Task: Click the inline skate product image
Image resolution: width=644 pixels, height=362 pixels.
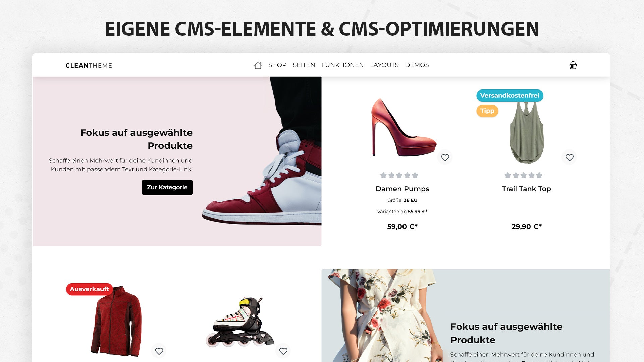Action: click(239, 322)
